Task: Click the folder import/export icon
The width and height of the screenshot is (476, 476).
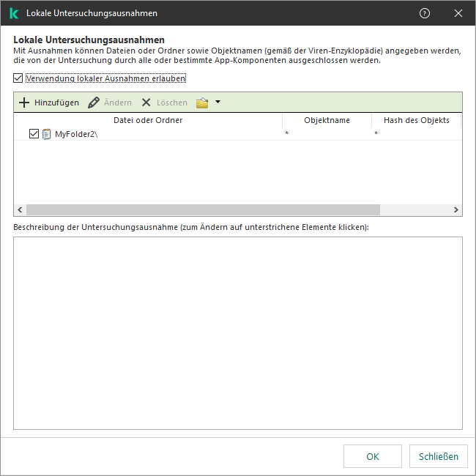Action: coord(202,103)
